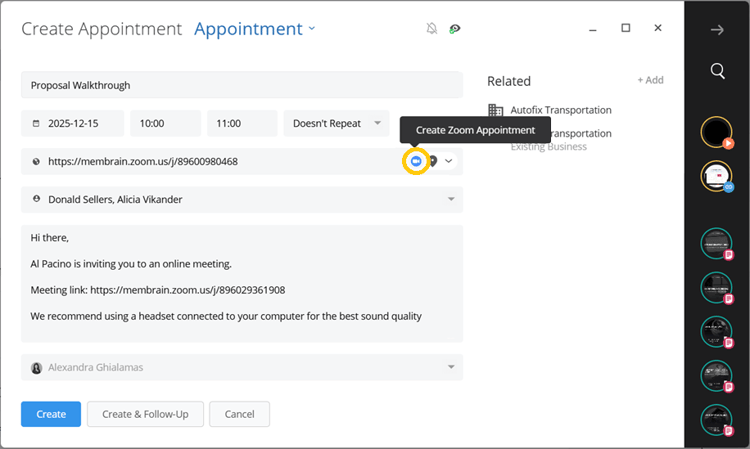The height and width of the screenshot is (449, 750).
Task: Click the arrow icon atop the sidebar
Action: (x=717, y=30)
